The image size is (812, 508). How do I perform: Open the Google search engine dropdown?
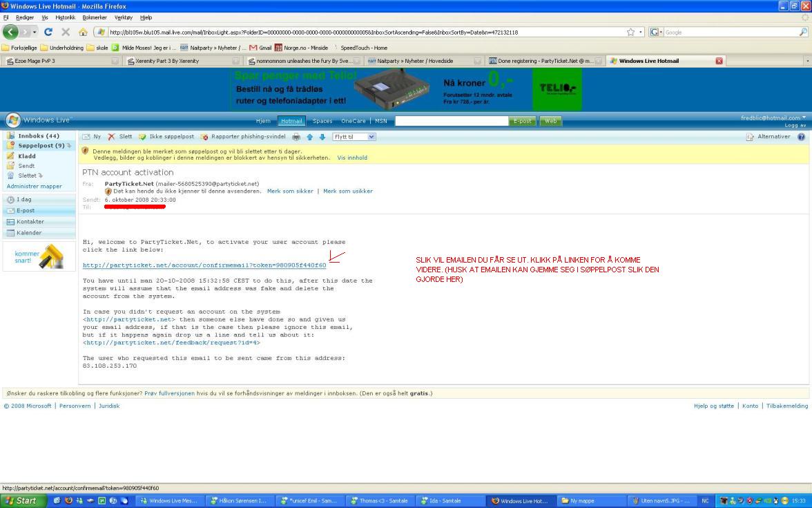[656, 32]
